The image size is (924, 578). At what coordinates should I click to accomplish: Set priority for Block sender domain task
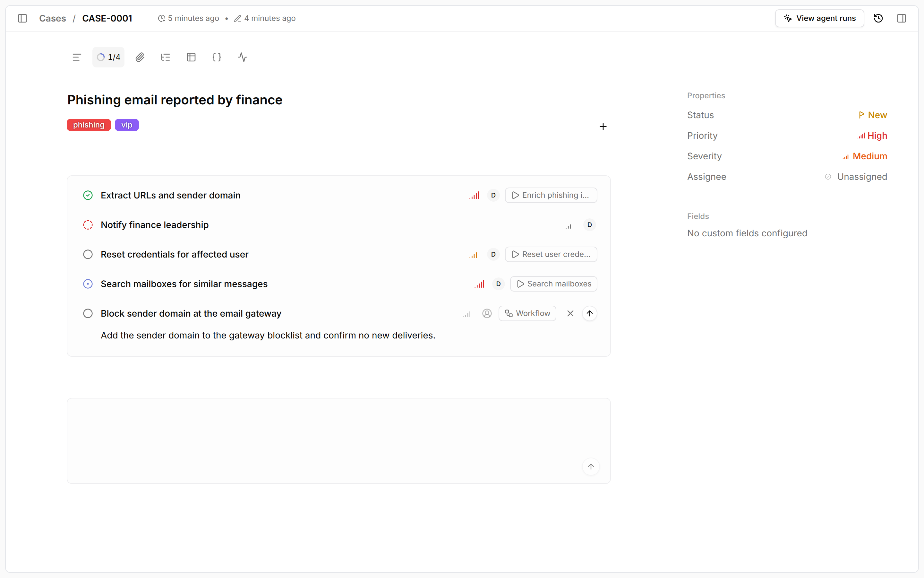pyautogui.click(x=467, y=314)
